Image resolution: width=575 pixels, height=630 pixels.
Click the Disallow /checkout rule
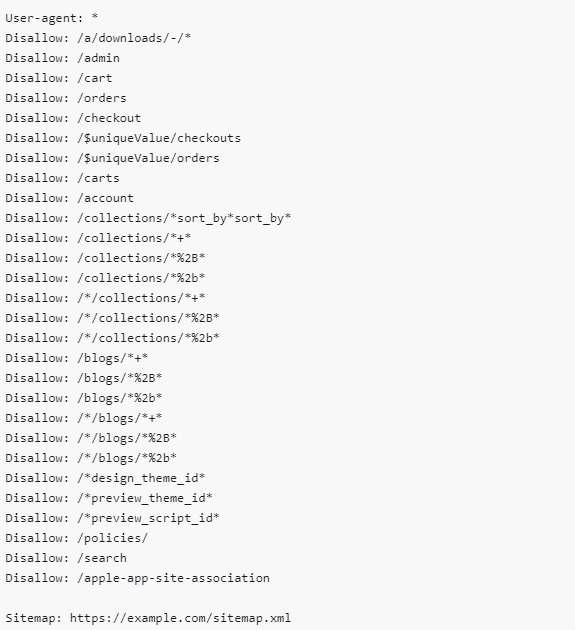73,118
